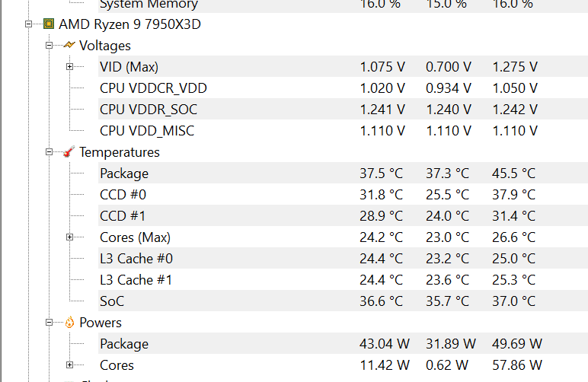Select the SoC temperature row

pos(112,301)
